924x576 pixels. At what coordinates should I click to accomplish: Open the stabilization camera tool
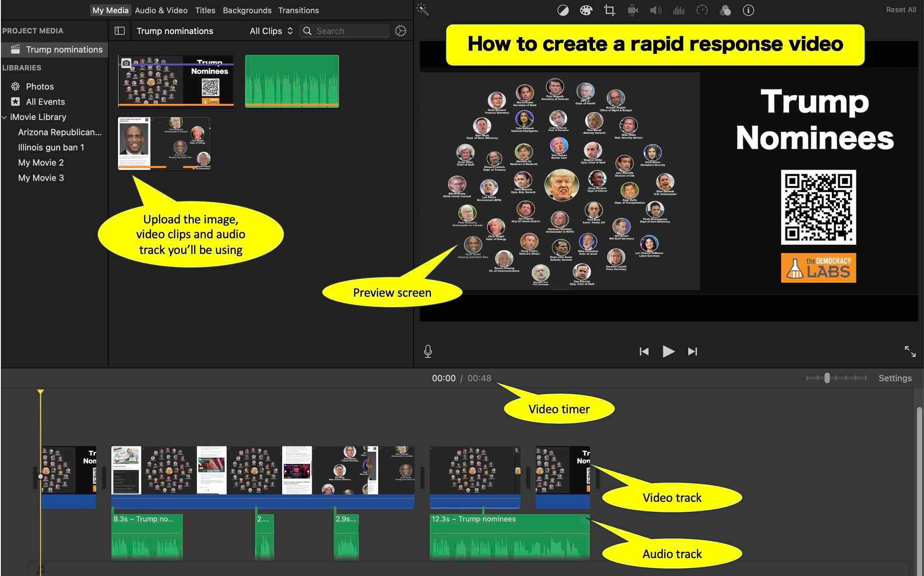point(633,10)
